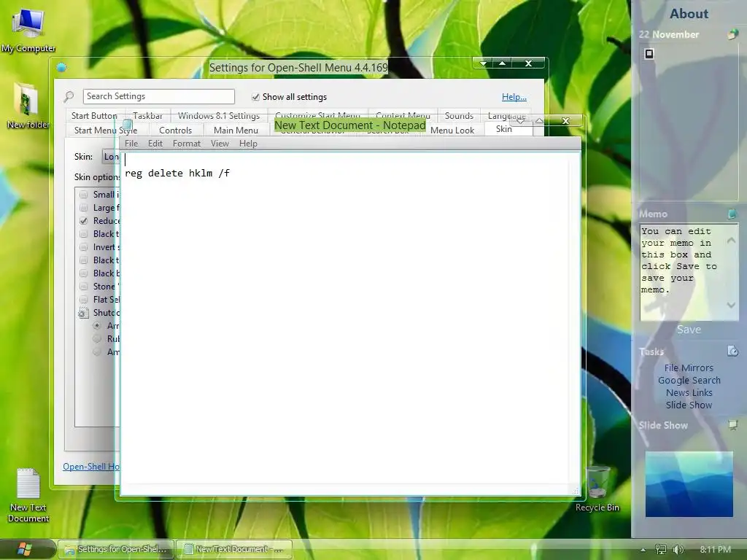Click the About heading in sidebar
The width and height of the screenshot is (747, 560).
(689, 14)
